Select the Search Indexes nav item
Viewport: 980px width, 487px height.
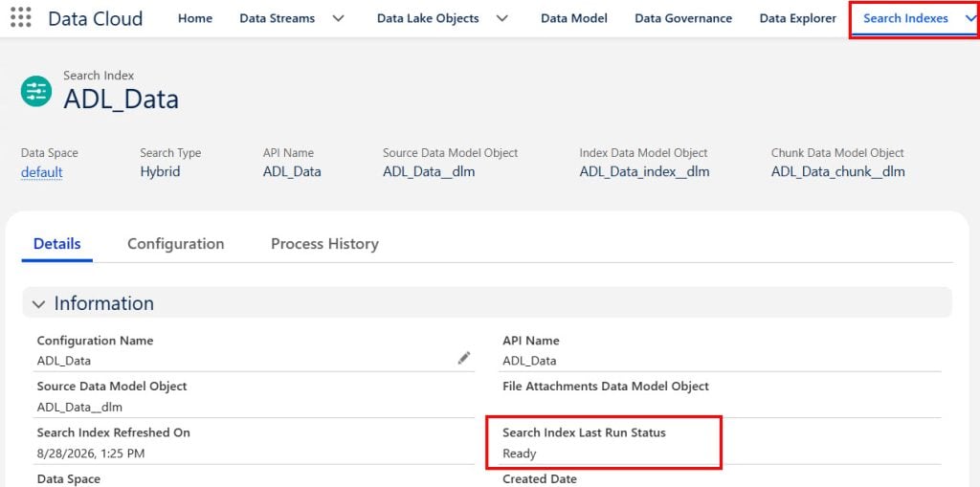click(x=905, y=19)
